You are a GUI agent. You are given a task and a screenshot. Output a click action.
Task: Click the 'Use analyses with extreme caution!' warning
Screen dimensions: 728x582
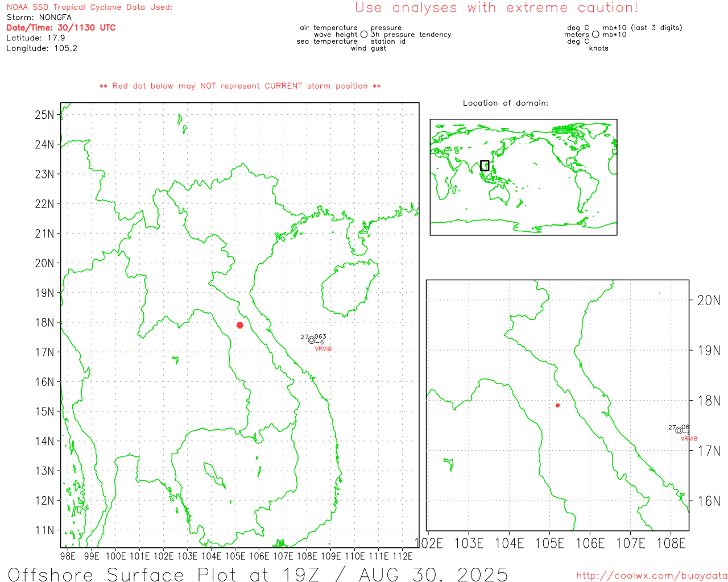coord(497,7)
